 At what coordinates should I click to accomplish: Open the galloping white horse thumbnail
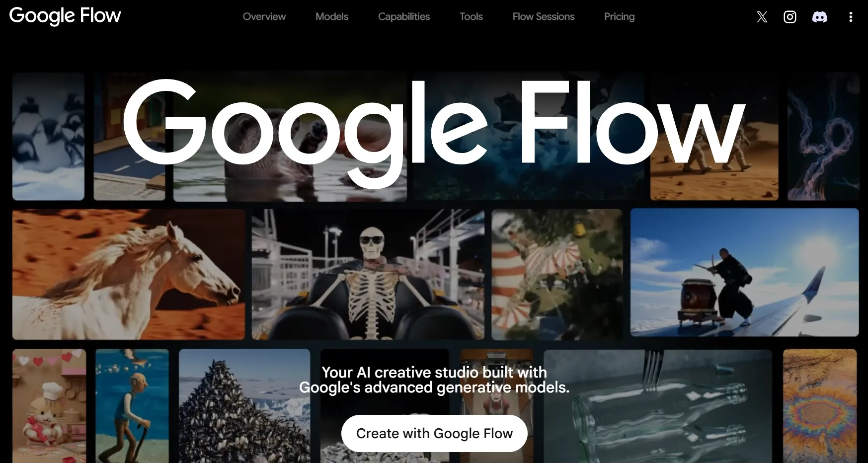pyautogui.click(x=129, y=274)
